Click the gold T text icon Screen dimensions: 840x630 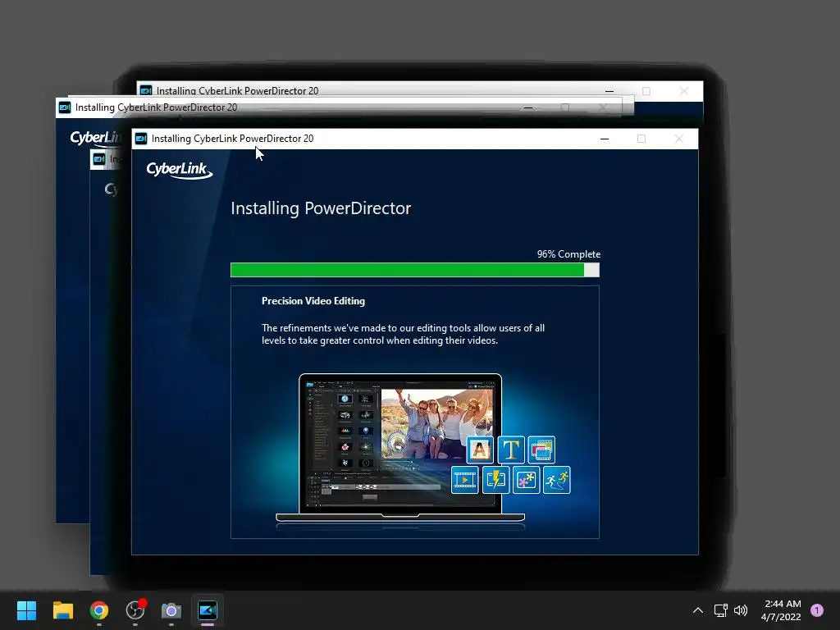511,450
